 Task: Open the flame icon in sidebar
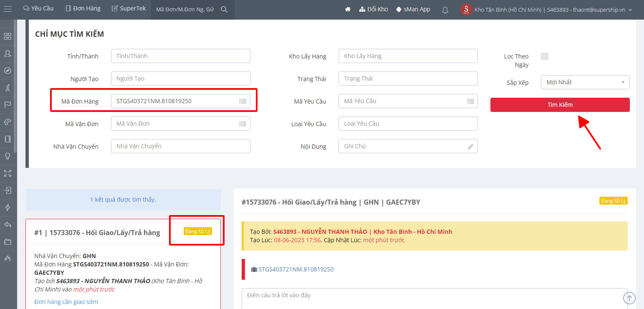pos(8,259)
